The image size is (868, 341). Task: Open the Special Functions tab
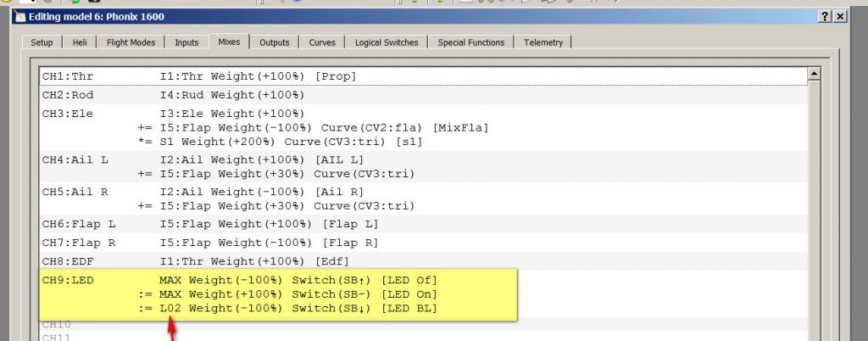coord(470,42)
